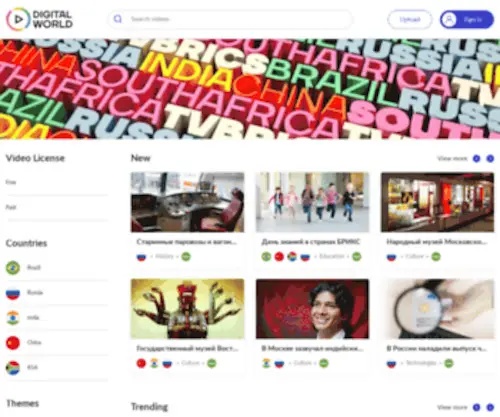
Task: Open title "День знаний в странах БРИКС"
Action: pyautogui.click(x=311, y=242)
